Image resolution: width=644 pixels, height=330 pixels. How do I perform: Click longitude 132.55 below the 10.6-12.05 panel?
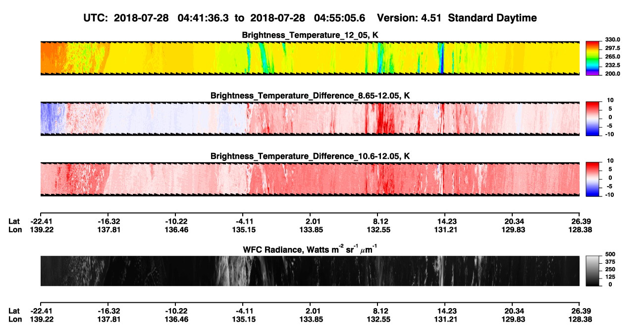click(379, 230)
